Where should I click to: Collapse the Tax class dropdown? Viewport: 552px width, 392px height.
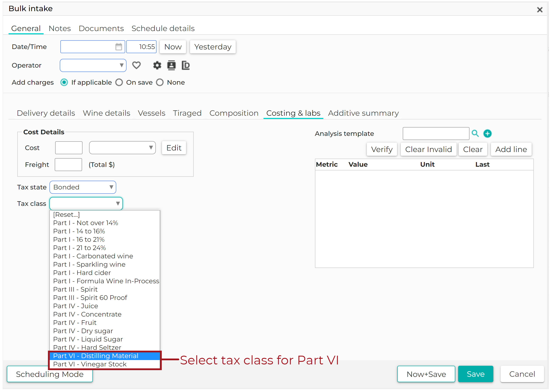(86, 204)
